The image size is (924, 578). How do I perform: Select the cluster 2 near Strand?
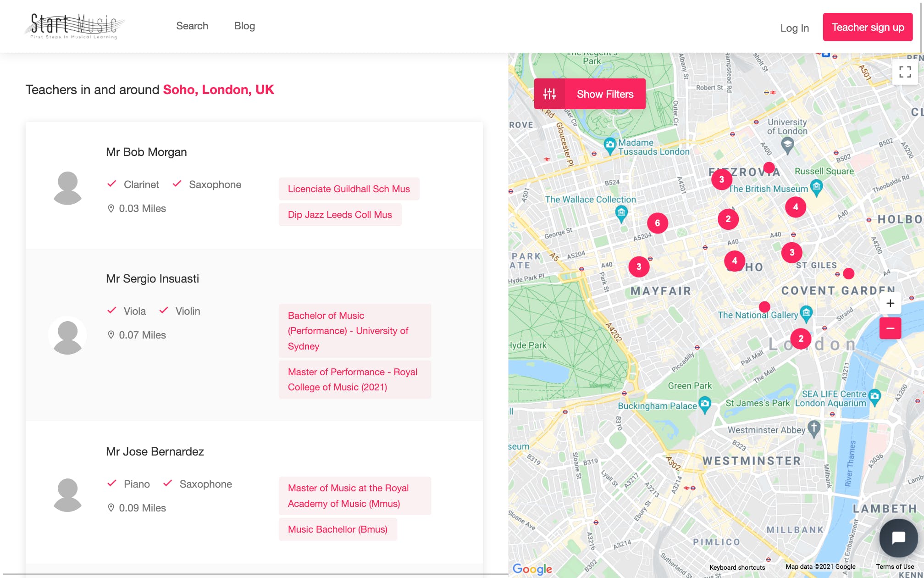(x=801, y=339)
